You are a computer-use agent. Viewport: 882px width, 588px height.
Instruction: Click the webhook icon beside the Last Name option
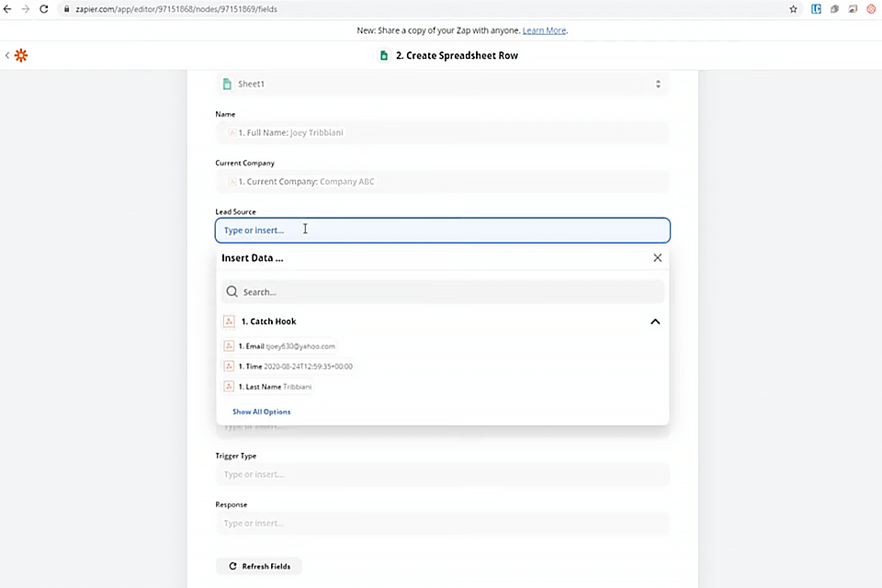(x=229, y=387)
